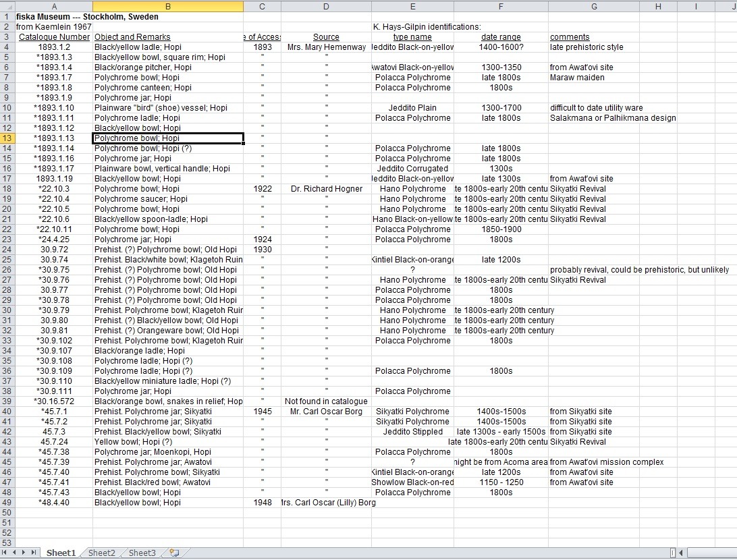Select column B header
The width and height of the screenshot is (737, 560).
pyautogui.click(x=168, y=6)
